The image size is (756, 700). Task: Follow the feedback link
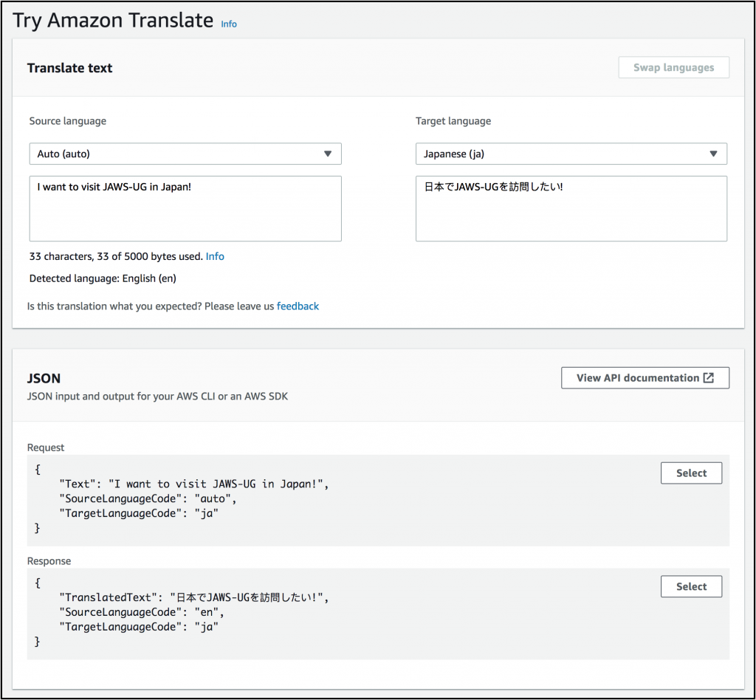point(298,306)
